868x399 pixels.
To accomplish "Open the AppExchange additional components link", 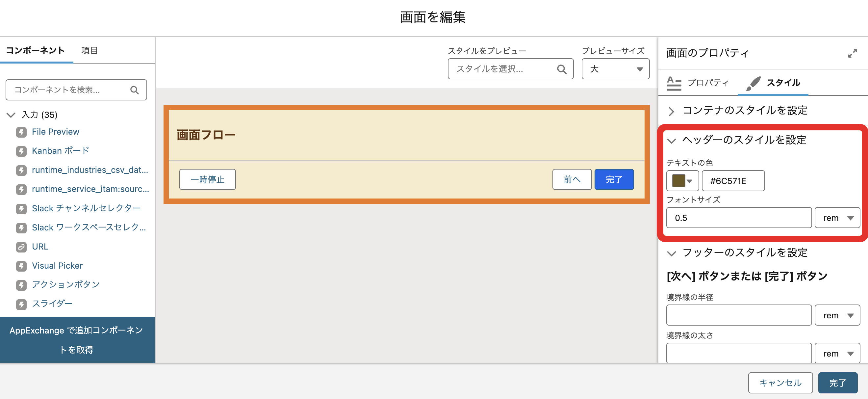I will (x=77, y=340).
